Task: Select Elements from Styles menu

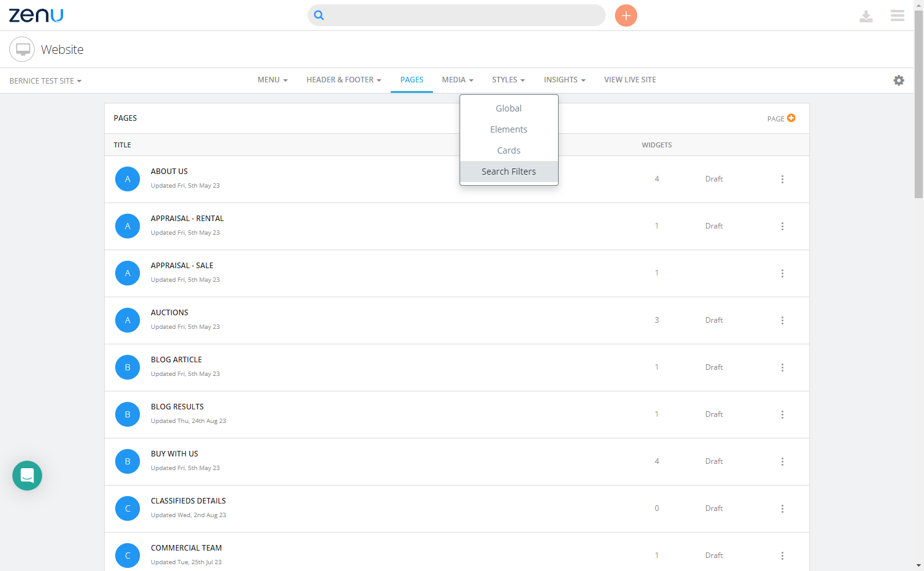Action: coord(509,129)
